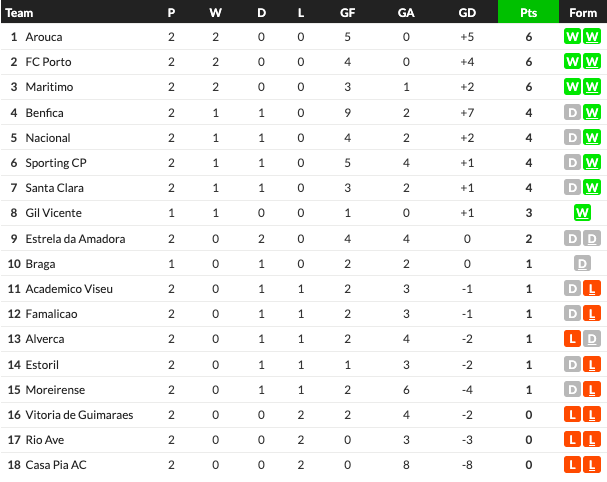Open the Vitoria de Guimaraes team link

click(79, 415)
